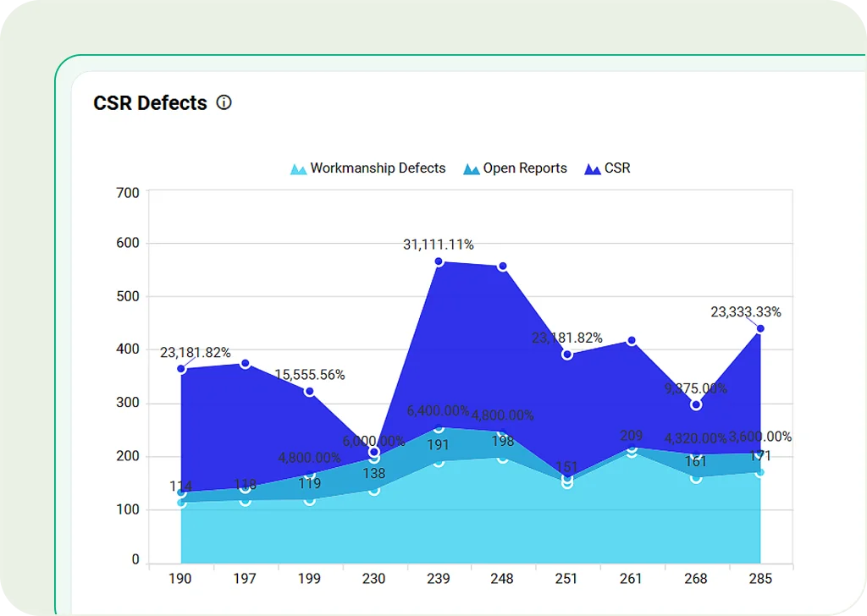Image resolution: width=867 pixels, height=616 pixels.
Task: Select the Workmanship Defects value label 209
Action: [631, 437]
